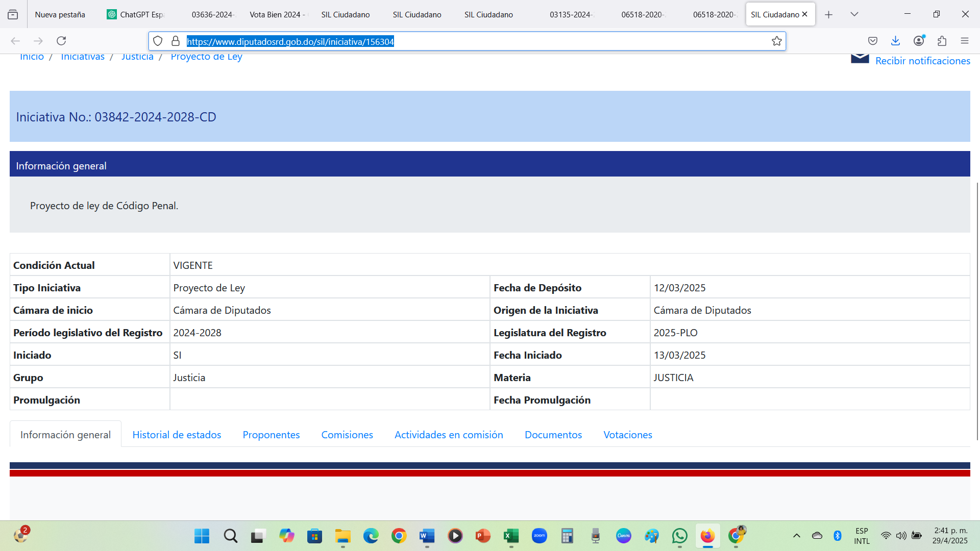Viewport: 980px width, 551px height.
Task: Open Firefox hamburger application menu
Action: (964, 41)
